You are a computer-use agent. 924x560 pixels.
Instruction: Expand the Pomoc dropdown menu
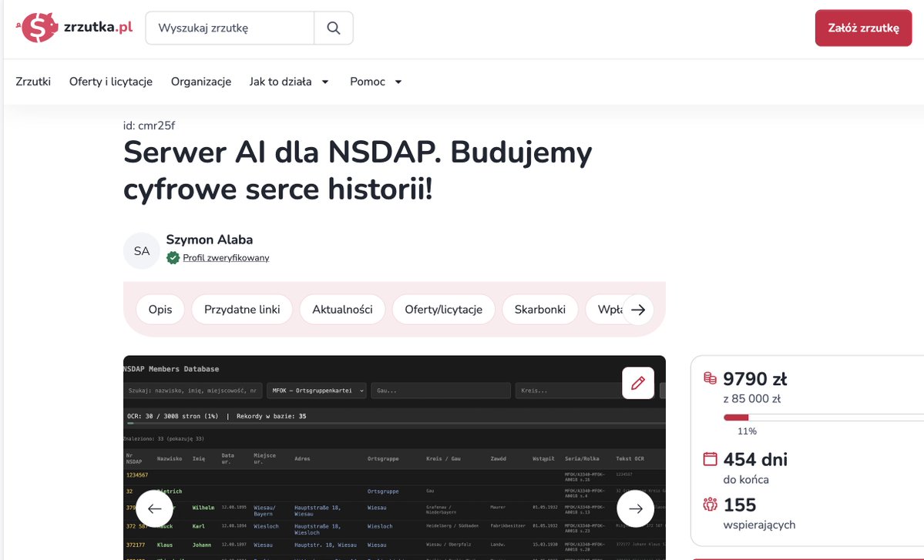pos(376,82)
